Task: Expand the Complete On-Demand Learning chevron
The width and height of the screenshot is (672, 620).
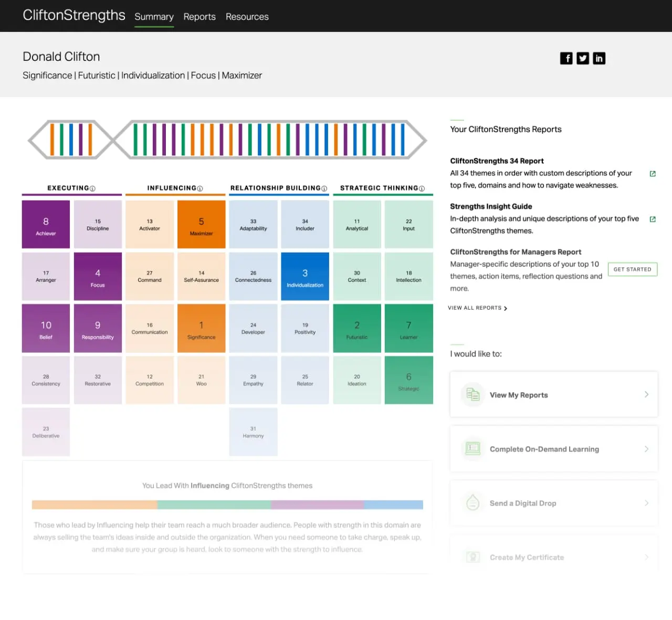Action: [x=647, y=449]
